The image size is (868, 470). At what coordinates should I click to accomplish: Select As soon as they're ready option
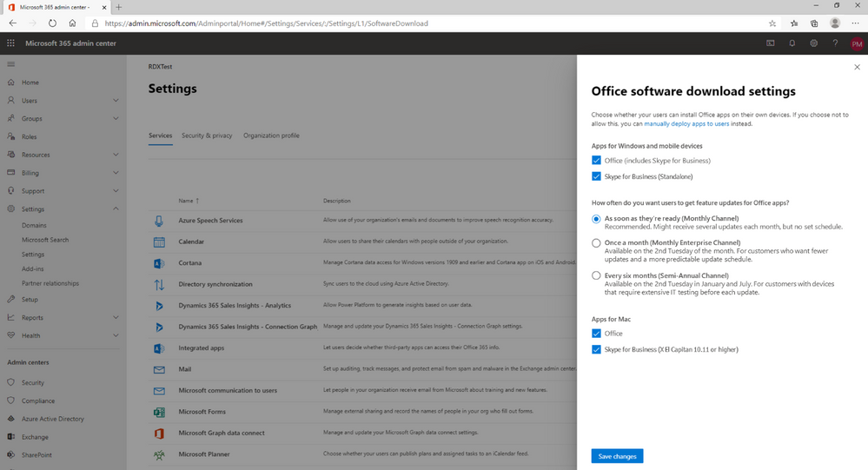(596, 219)
